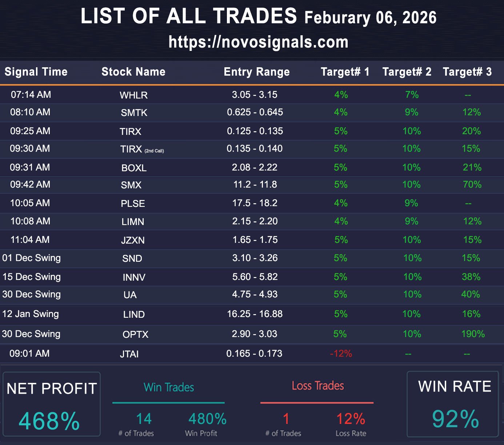Image resolution: width=504 pixels, height=445 pixels.
Task: Click the SMX 70% Target 3 value
Action: click(472, 185)
